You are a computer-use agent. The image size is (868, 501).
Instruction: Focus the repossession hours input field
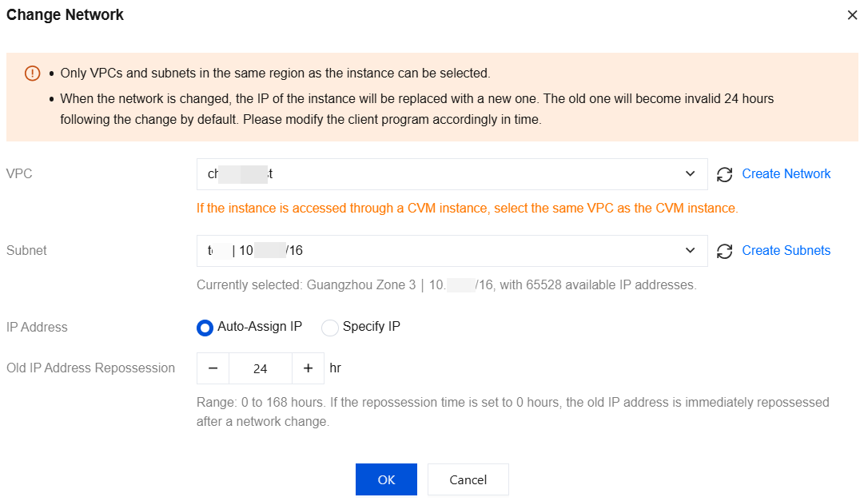coord(260,368)
